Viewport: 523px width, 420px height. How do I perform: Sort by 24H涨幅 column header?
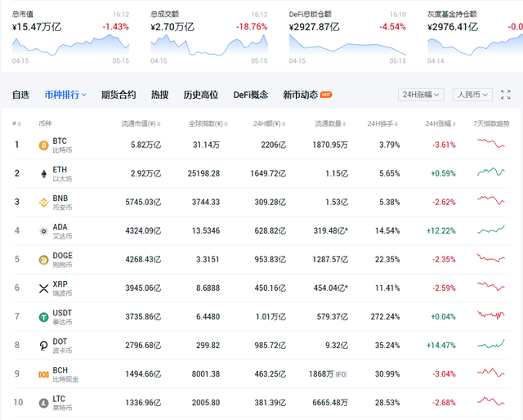tap(440, 123)
